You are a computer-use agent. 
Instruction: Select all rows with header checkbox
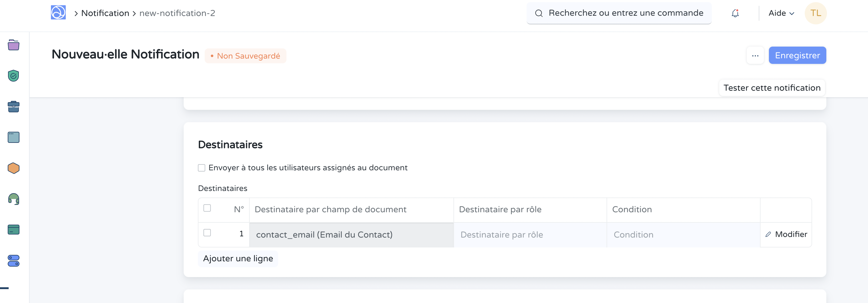pos(207,208)
